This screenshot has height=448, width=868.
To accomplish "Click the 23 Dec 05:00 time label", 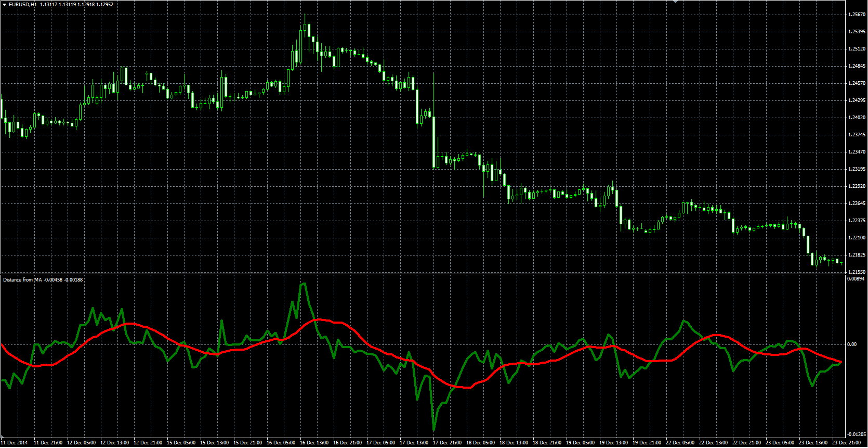I will coord(780,443).
